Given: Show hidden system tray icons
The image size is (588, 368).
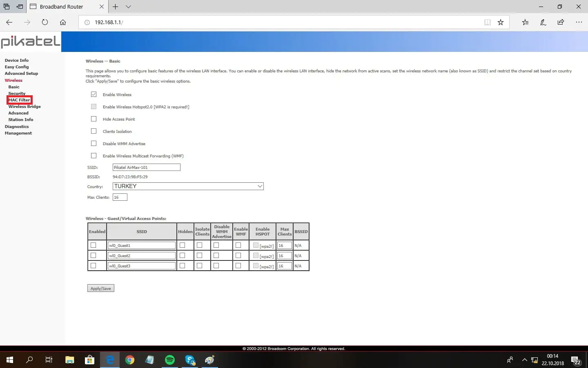Looking at the screenshot, I should [x=524, y=360].
